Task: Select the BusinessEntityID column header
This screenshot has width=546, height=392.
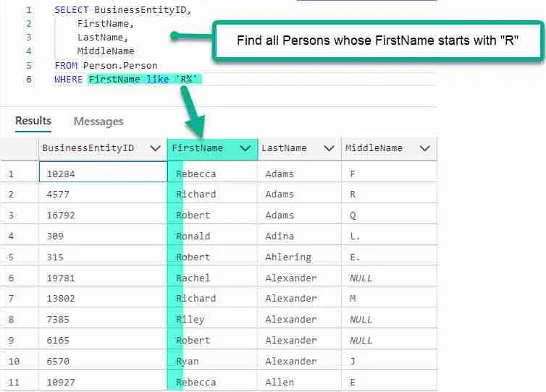Action: 103,149
